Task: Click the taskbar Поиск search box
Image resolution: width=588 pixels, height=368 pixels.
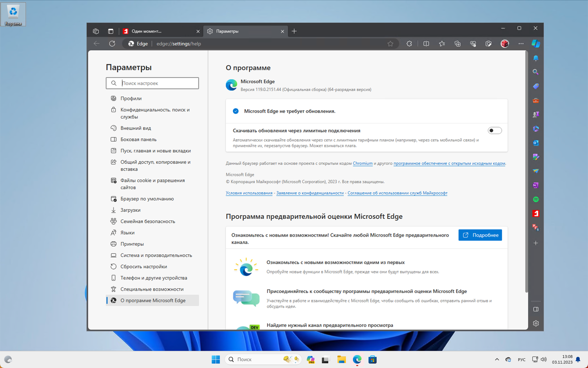Action: 263,359
